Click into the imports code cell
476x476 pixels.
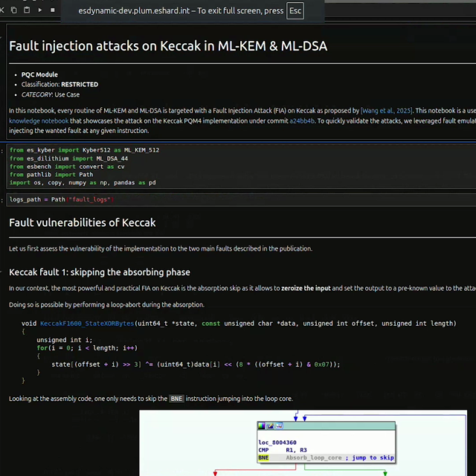241,166
